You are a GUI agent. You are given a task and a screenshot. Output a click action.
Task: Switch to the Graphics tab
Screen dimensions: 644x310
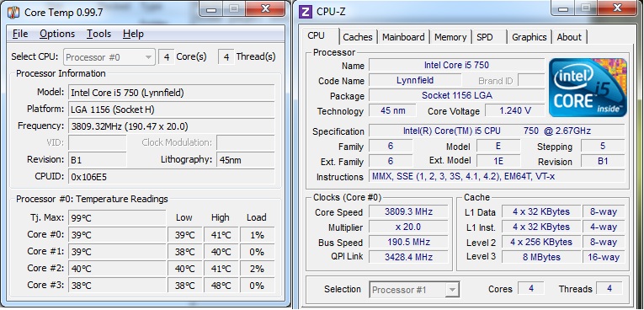pos(529,37)
